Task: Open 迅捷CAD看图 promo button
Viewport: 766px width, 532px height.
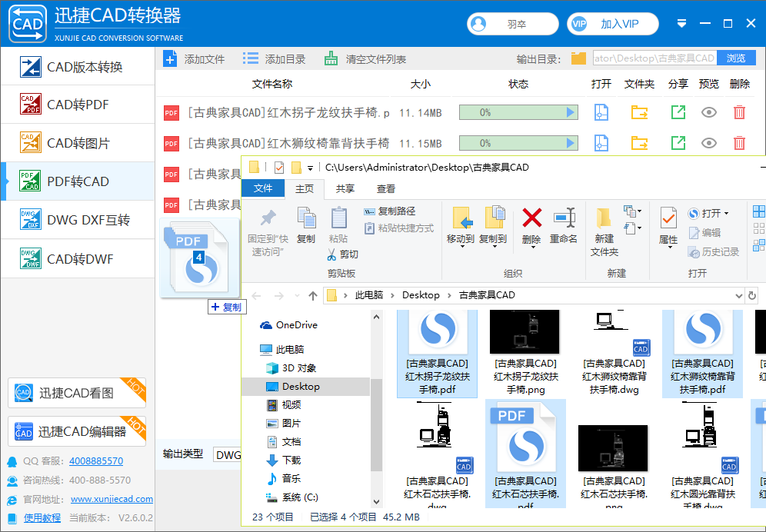Action: 77,393
